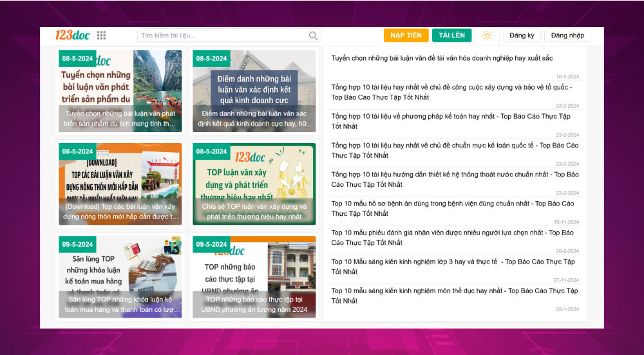Open the corporate culture thesis link
Image resolution: width=644 pixels, height=355 pixels.
[x=442, y=58]
